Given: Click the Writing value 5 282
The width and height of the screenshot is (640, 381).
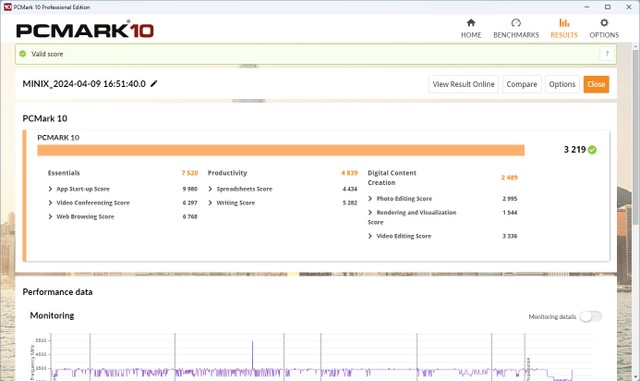Looking at the screenshot, I should point(350,203).
